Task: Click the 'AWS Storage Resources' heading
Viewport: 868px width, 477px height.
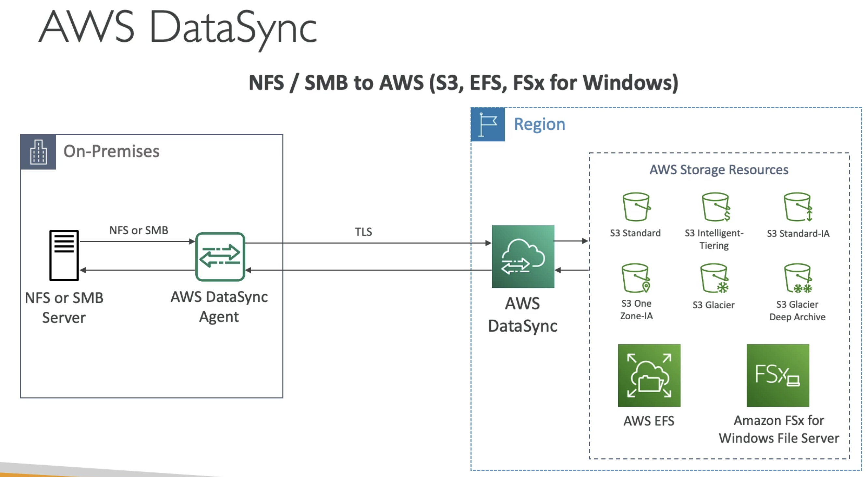Action: point(719,169)
